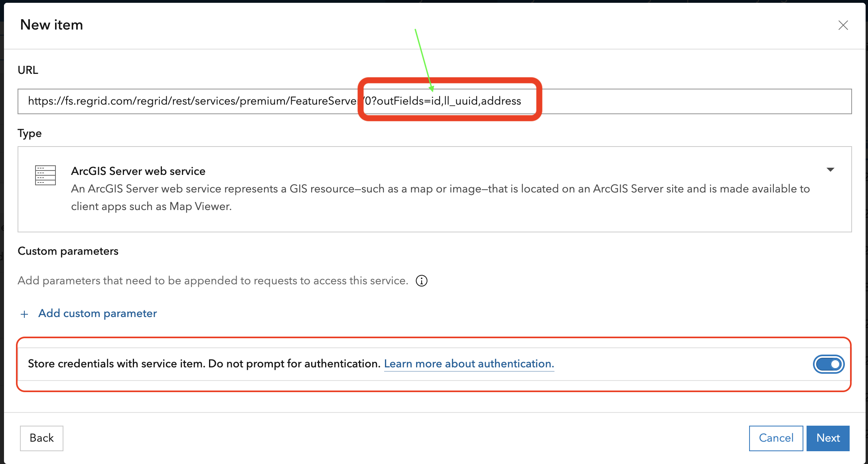Viewport: 868px width, 464px height.
Task: Click the Next button
Action: coord(828,438)
